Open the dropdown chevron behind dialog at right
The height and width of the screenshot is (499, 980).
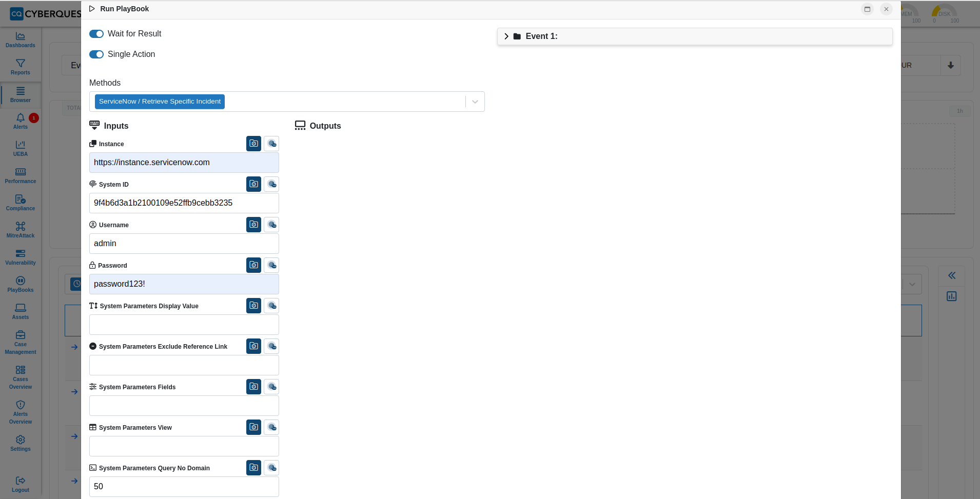tap(912, 284)
